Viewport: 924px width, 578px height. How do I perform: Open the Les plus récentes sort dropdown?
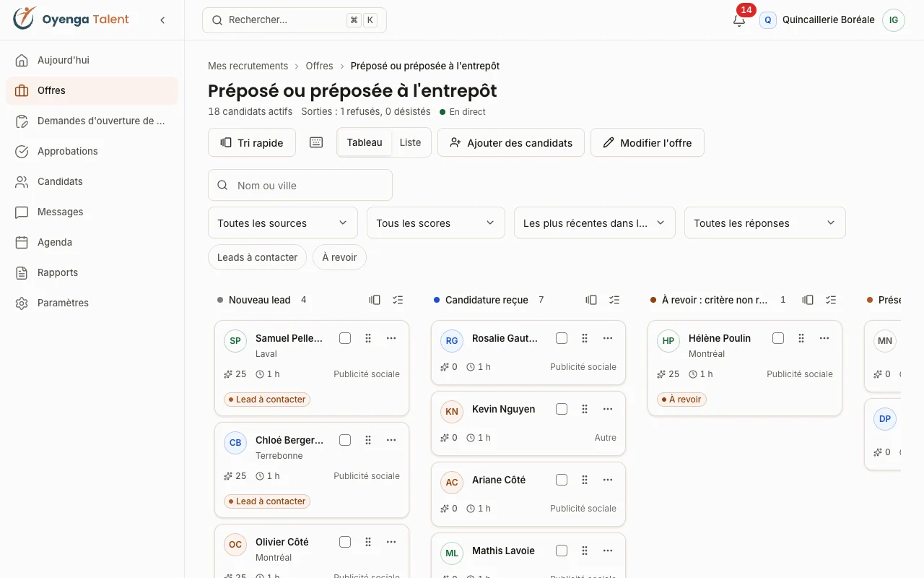pyautogui.click(x=595, y=223)
